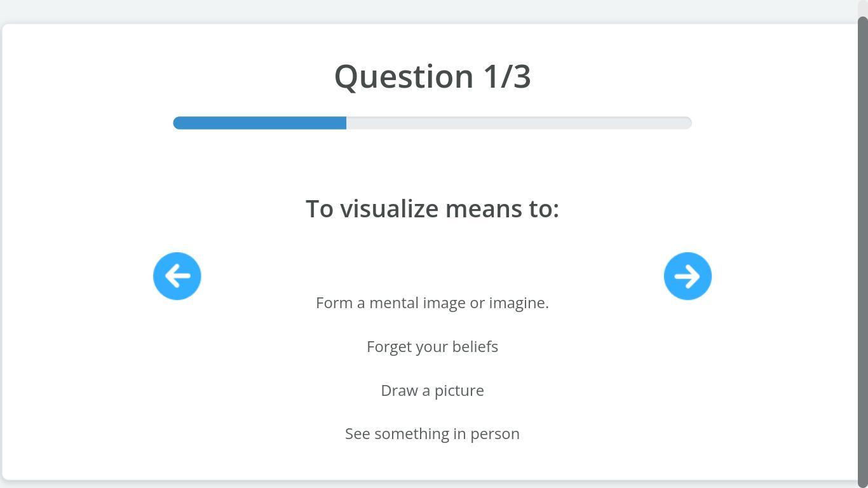Mark the second answer about forgetting beliefs
The width and height of the screenshot is (868, 488).
click(432, 347)
